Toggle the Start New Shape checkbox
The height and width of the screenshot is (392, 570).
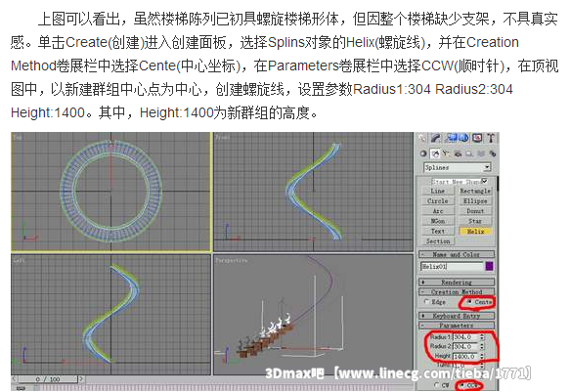click(485, 181)
